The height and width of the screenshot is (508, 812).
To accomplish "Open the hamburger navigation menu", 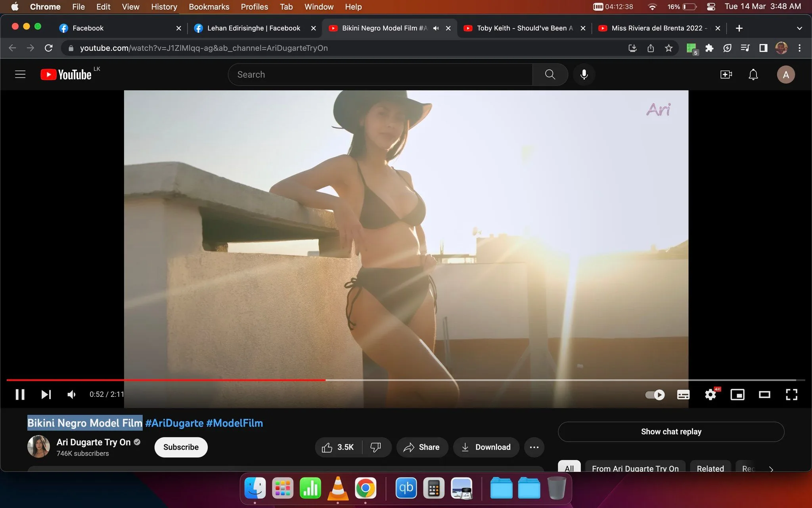I will tap(20, 74).
